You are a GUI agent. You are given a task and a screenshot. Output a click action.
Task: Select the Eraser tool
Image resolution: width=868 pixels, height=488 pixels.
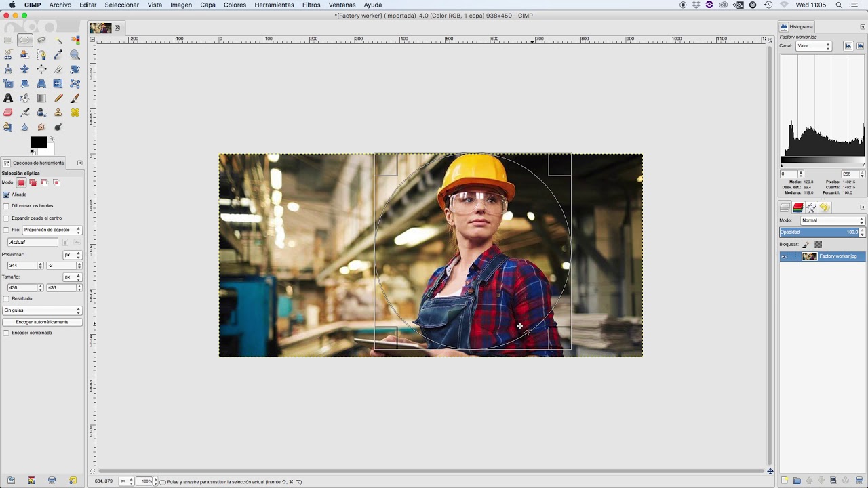click(x=8, y=113)
